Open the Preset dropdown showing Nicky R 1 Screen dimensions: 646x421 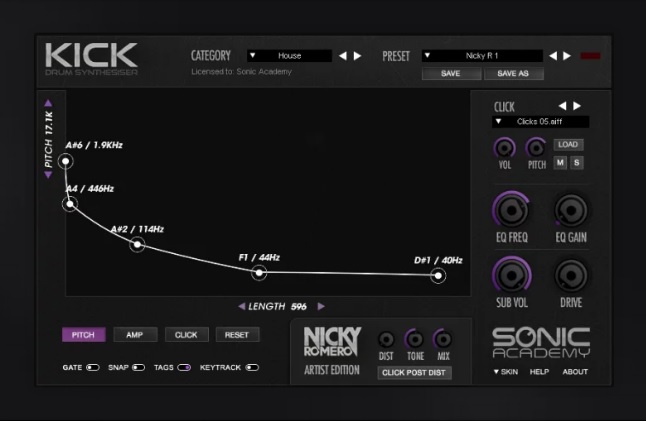pos(482,56)
